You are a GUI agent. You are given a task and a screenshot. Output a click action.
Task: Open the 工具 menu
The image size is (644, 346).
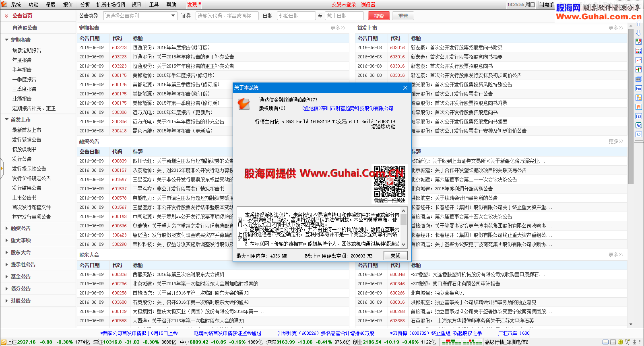(x=154, y=4)
